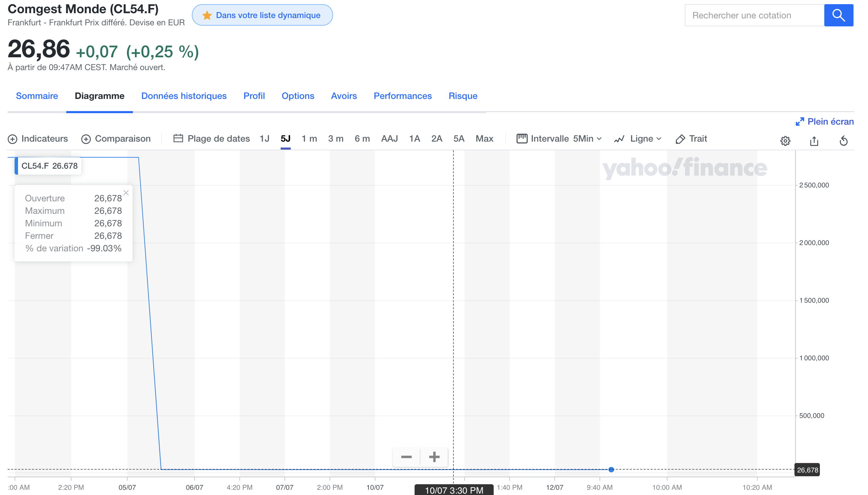
Task: Click Plage de dates label
Action: [219, 139]
